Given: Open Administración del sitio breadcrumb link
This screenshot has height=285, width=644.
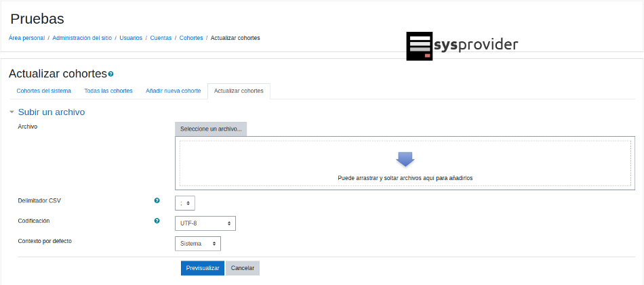Looking at the screenshot, I should [81, 38].
